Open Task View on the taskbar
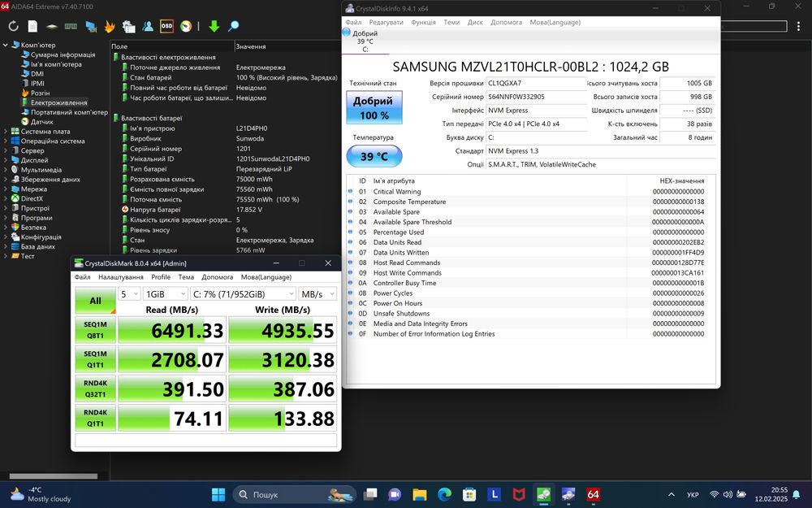Image resolution: width=812 pixels, height=508 pixels. pos(369,494)
